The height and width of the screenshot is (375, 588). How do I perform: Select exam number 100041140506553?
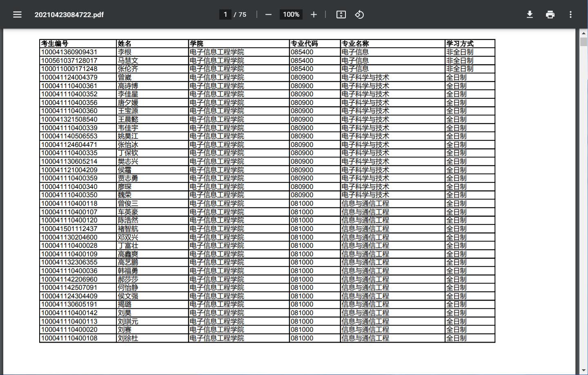click(69, 136)
